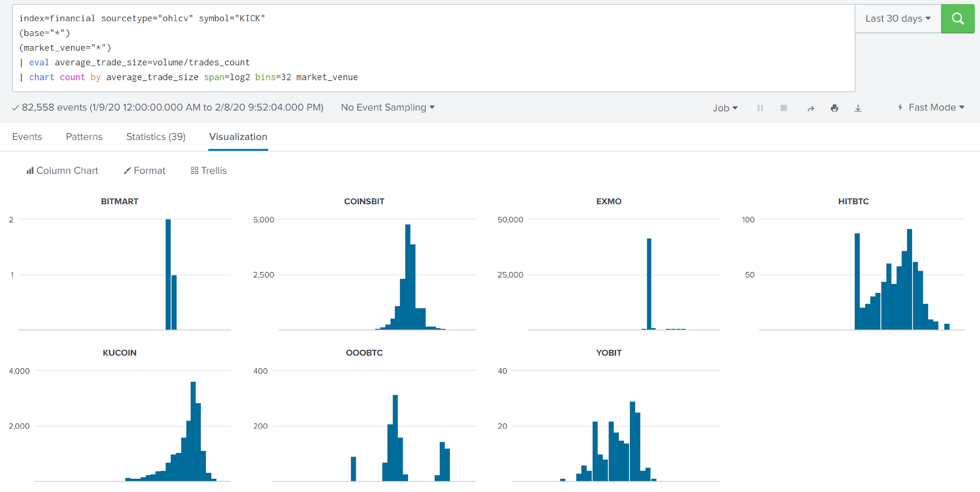Click the tallest bar in YOBIT chart
The image size is (980, 492).
(632, 441)
